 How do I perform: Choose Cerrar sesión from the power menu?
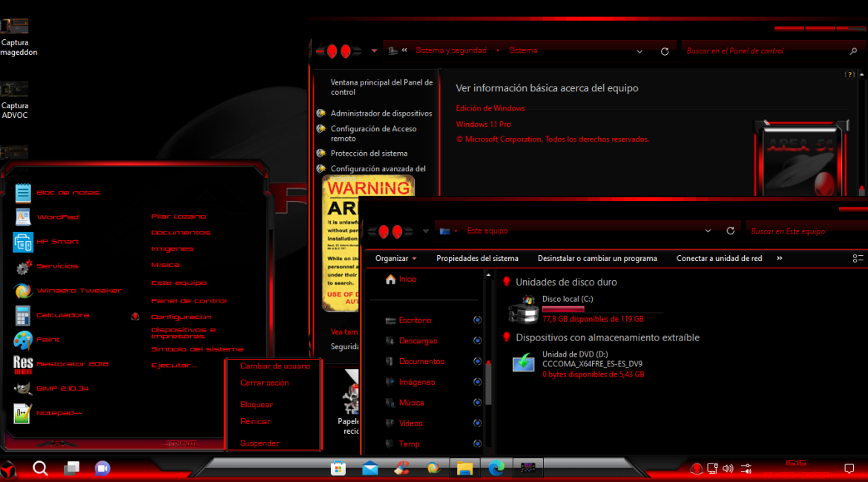[x=264, y=383]
